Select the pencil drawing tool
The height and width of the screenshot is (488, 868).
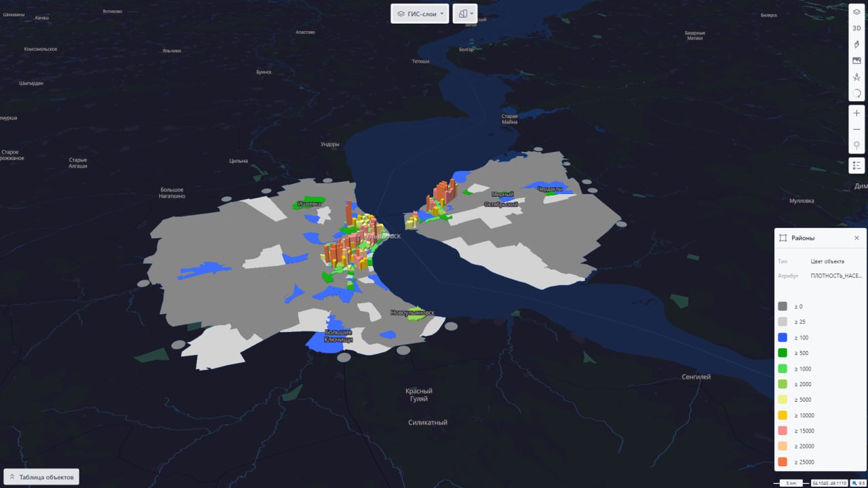[x=856, y=44]
